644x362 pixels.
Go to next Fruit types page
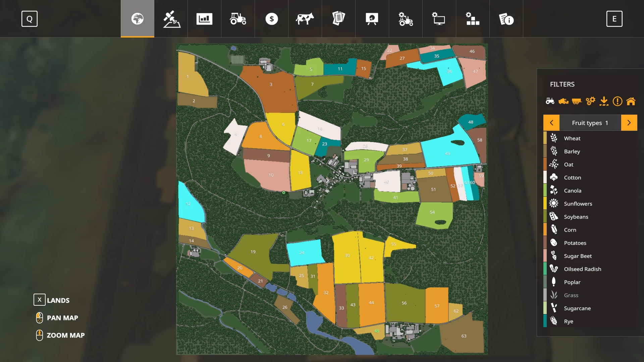[629, 123]
